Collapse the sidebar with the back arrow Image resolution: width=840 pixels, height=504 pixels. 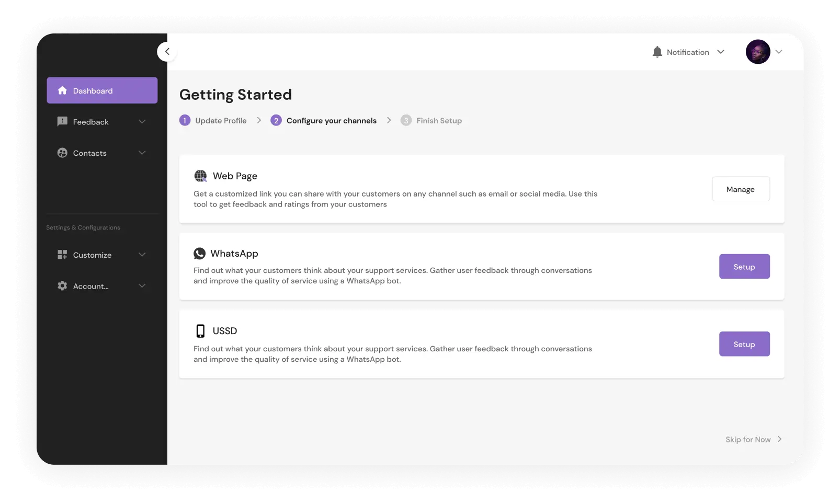(167, 51)
